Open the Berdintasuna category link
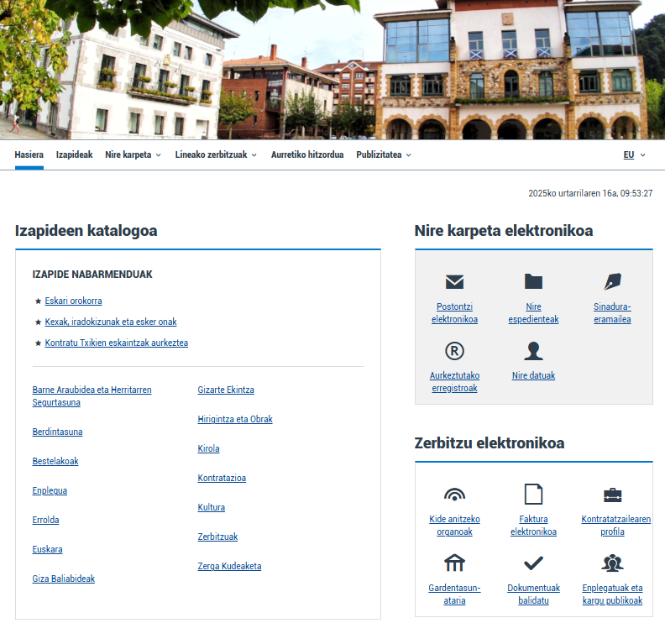Viewport: 665px width, 644px height. point(57,432)
